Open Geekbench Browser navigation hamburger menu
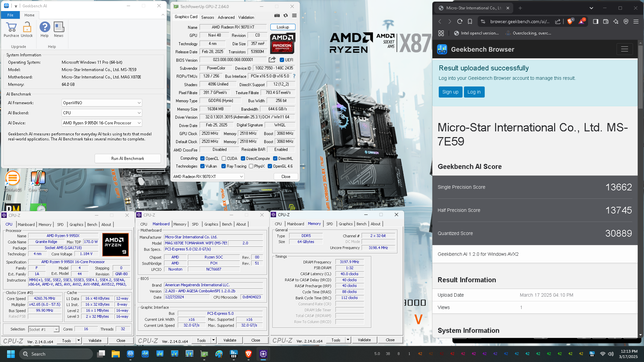The image size is (644, 362). (625, 49)
